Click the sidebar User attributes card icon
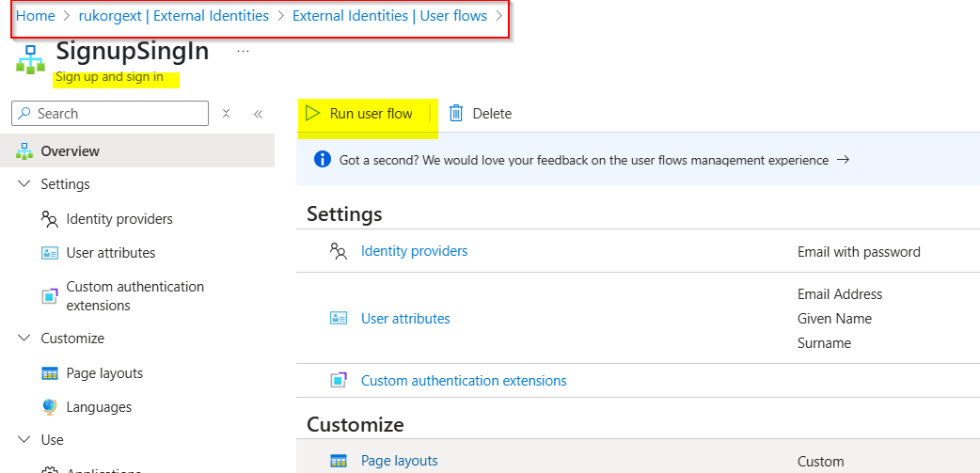The width and height of the screenshot is (980, 473). coord(49,252)
